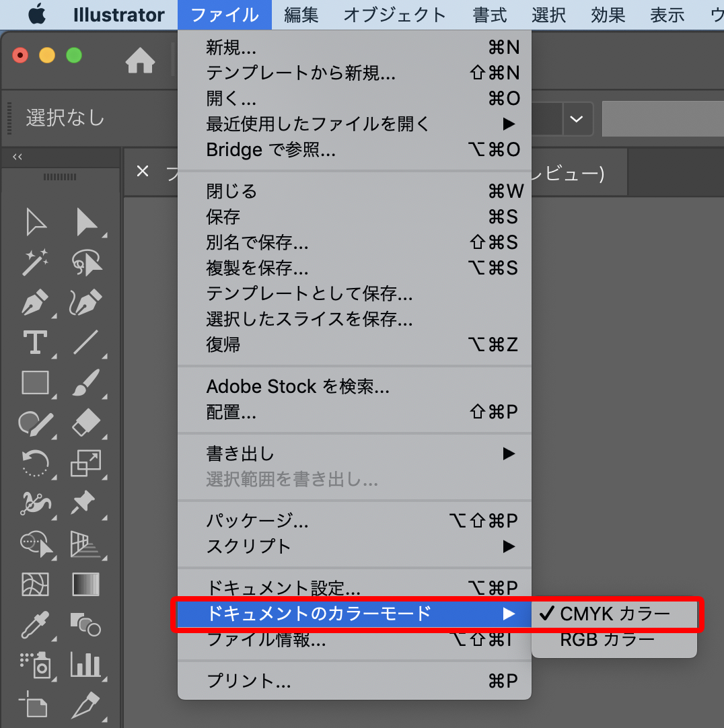Select the Shape Builder tool
The height and width of the screenshot is (728, 724).
(36, 544)
